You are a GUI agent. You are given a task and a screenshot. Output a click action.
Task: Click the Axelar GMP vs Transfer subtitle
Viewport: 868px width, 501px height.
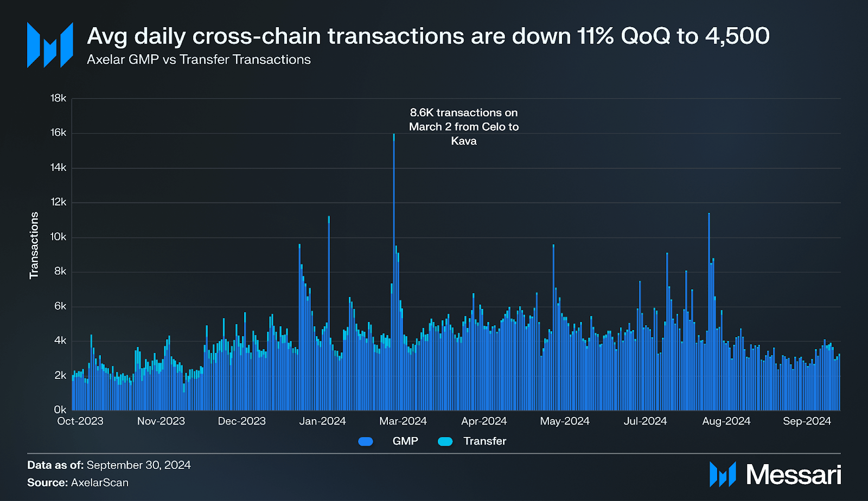199,60
